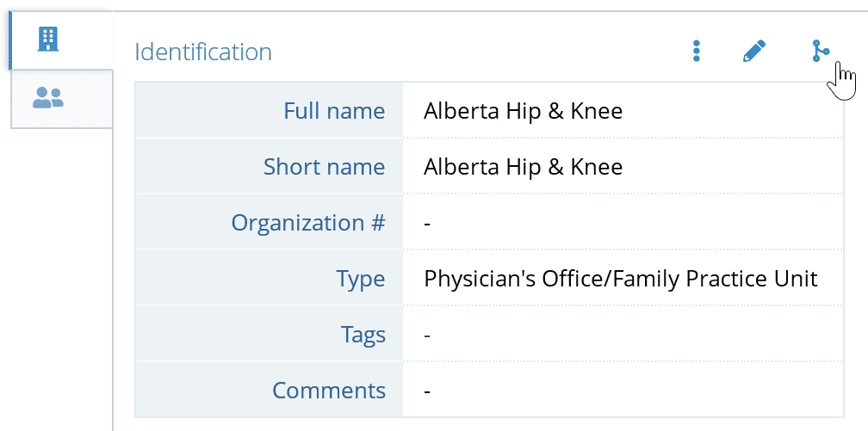Click the Type field label

tap(360, 279)
